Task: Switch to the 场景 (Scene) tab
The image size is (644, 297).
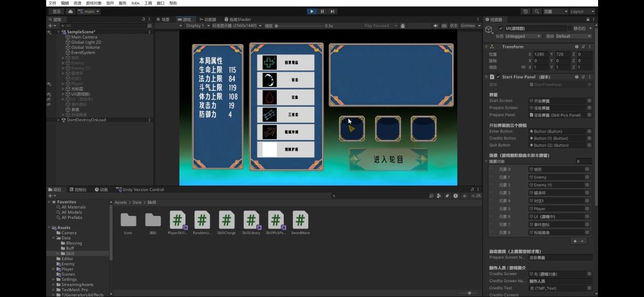Action: pos(163,19)
